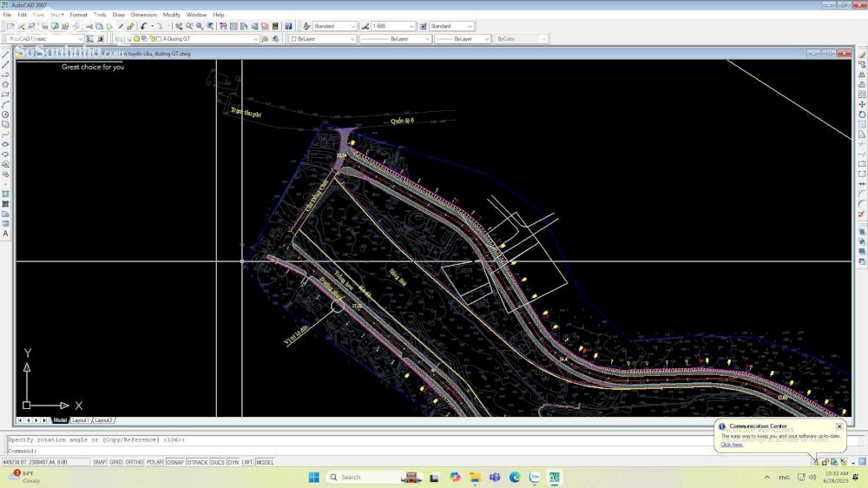Open the Dimension menu

pyautogui.click(x=144, y=15)
